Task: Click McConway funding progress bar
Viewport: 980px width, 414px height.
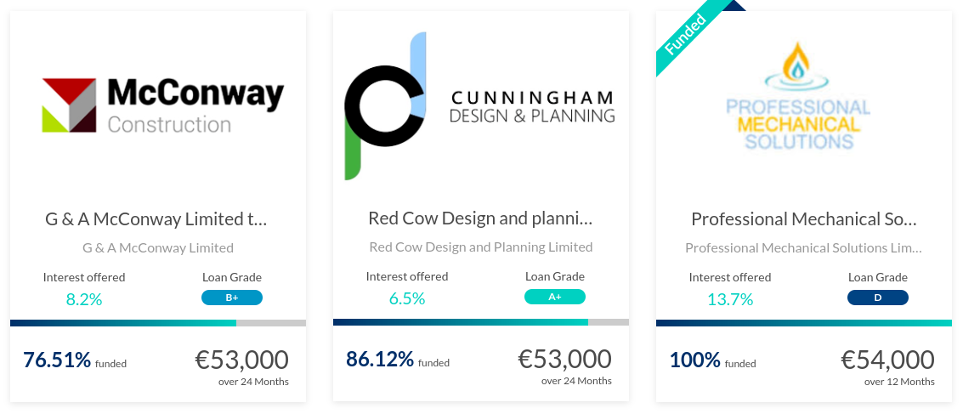Action: (158, 323)
